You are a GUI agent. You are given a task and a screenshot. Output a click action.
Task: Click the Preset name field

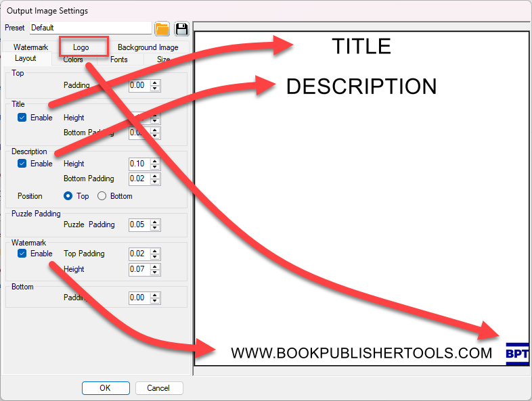(x=91, y=28)
